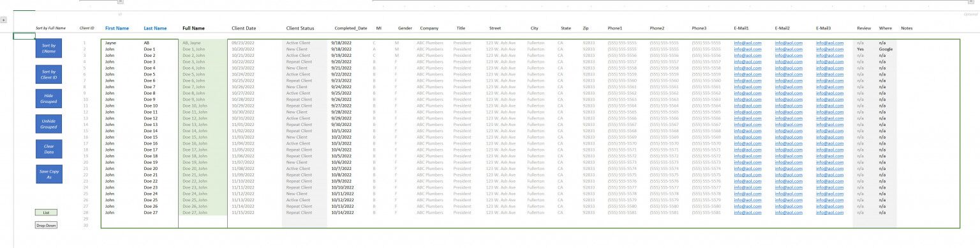This screenshot has height=248, width=980.
Task: Click the Hide Grouped button
Action: click(48, 98)
